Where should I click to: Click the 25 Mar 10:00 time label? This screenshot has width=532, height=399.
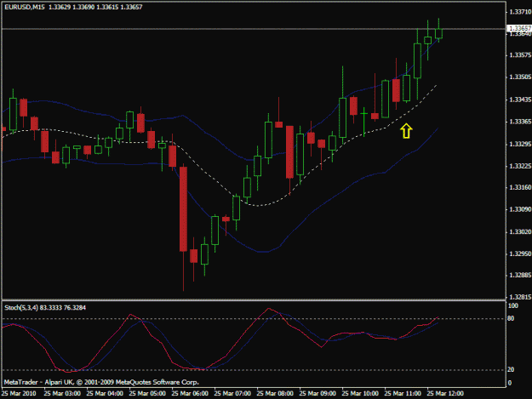pos(360,393)
